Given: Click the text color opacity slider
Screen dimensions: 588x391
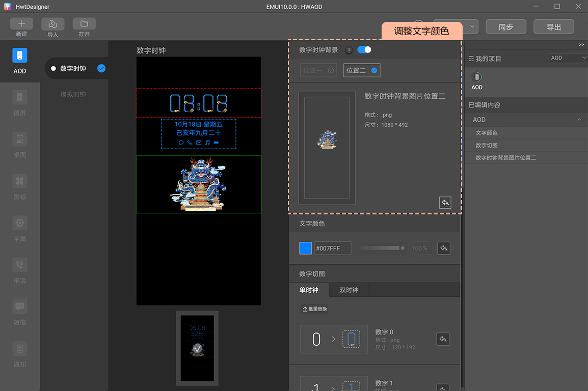Looking at the screenshot, I should tap(381, 248).
